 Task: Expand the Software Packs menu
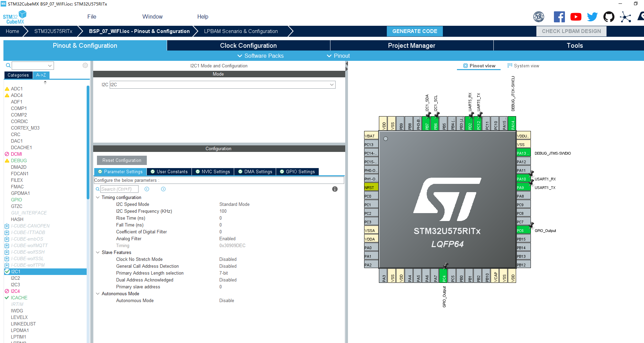coord(260,56)
